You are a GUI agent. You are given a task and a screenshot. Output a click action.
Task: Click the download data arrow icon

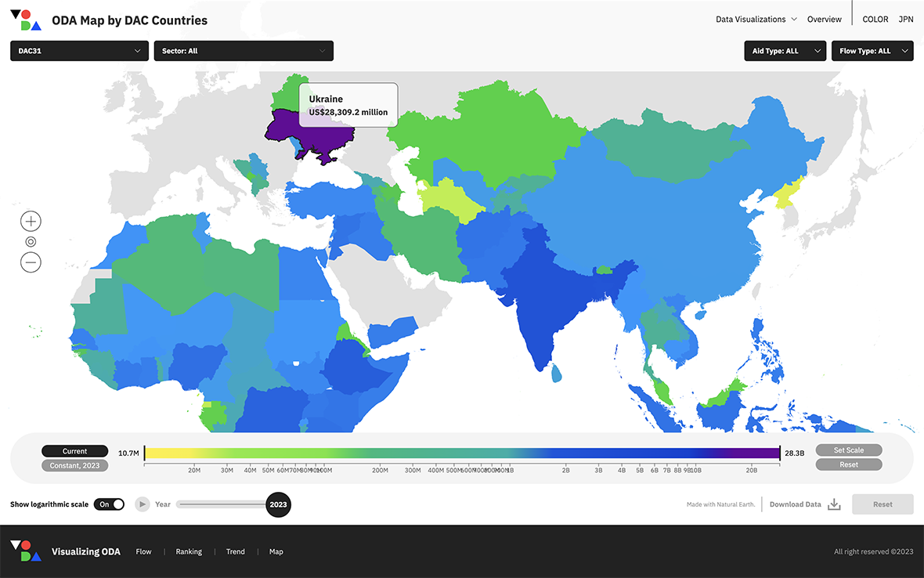pos(834,504)
